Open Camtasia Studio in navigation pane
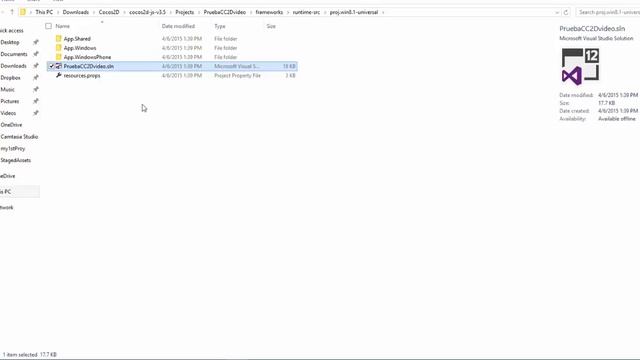Viewport: 640px width, 360px height. pos(19,137)
